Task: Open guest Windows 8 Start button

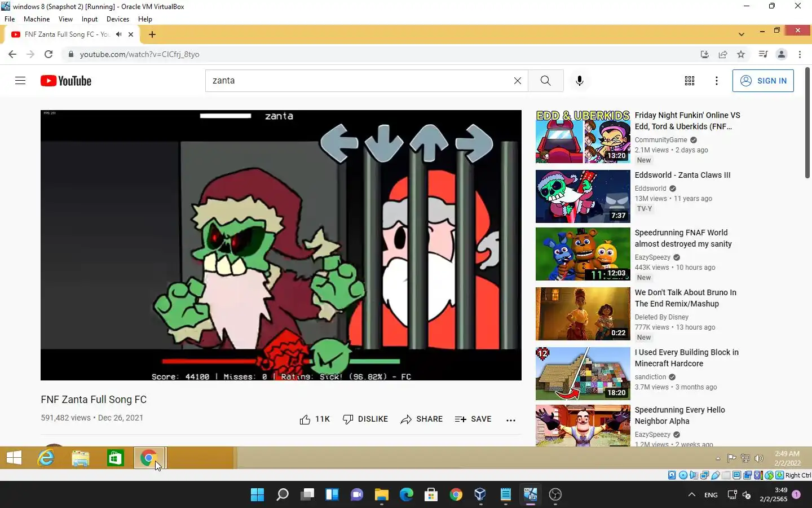Action: [x=14, y=458]
